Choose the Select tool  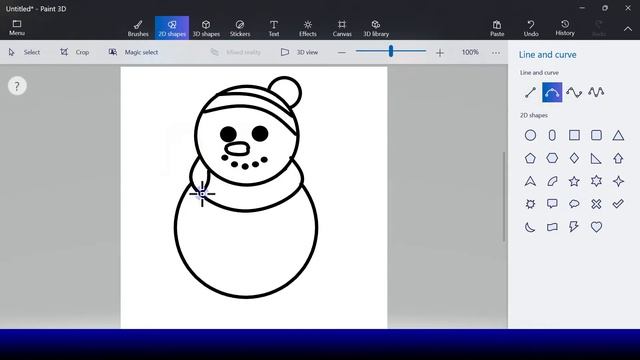point(24,52)
